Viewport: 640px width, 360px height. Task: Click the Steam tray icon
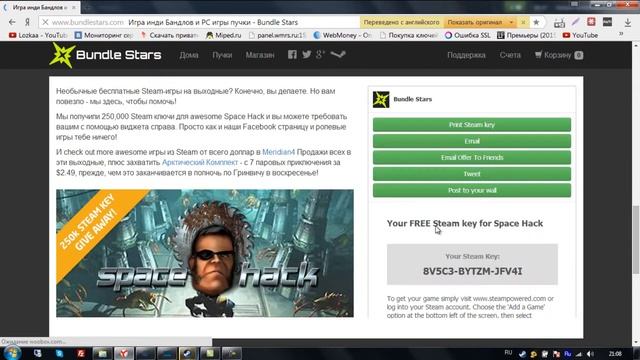click(x=522, y=354)
